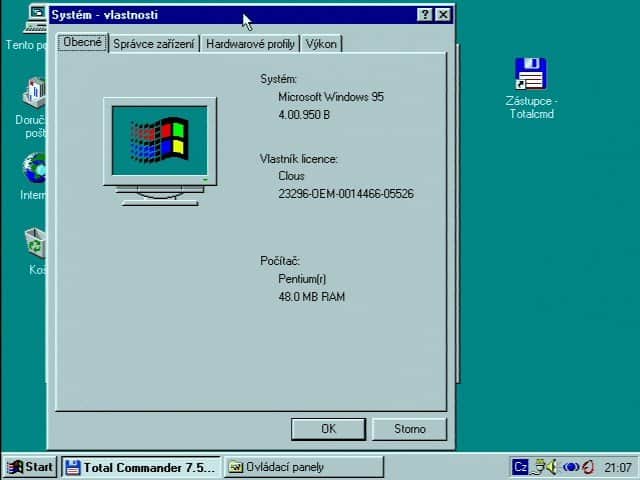Viewport: 640px width, 480px height.
Task: Open the Start menu
Action: tap(30, 467)
